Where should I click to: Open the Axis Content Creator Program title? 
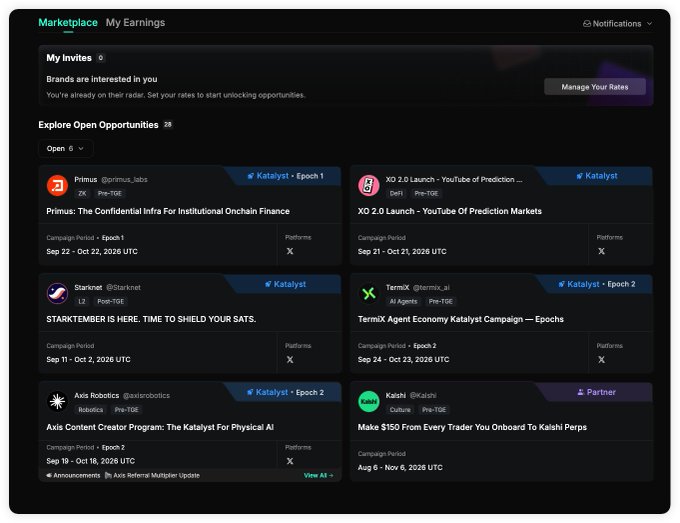[x=160, y=427]
